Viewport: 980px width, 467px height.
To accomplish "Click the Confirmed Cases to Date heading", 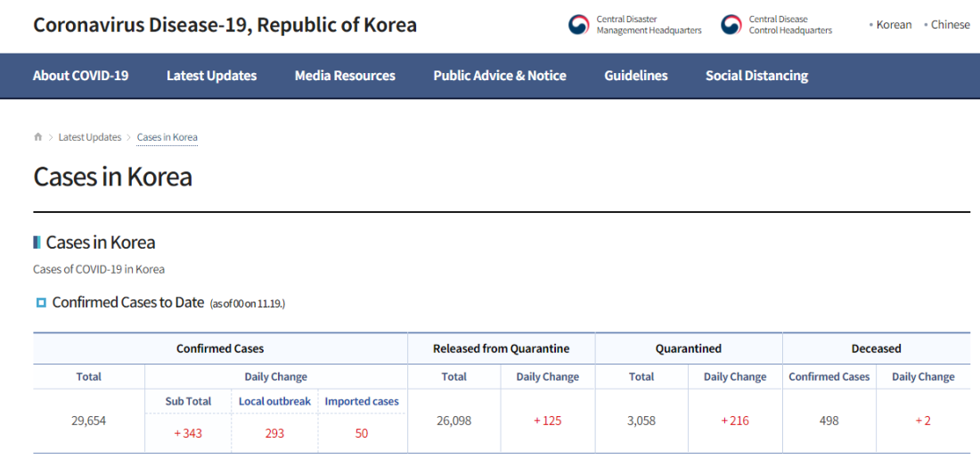I will [x=128, y=303].
